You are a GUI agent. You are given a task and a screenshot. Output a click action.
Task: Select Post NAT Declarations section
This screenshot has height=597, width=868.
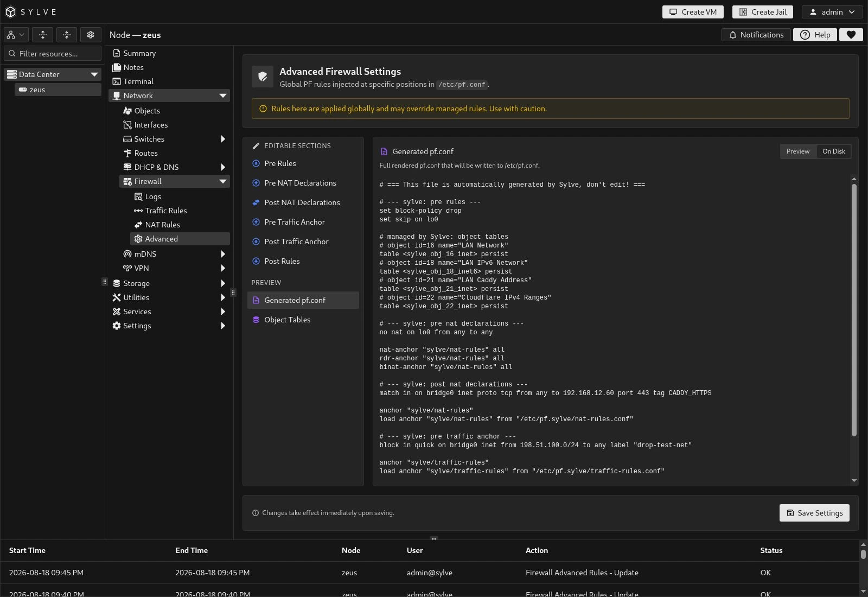(303, 202)
